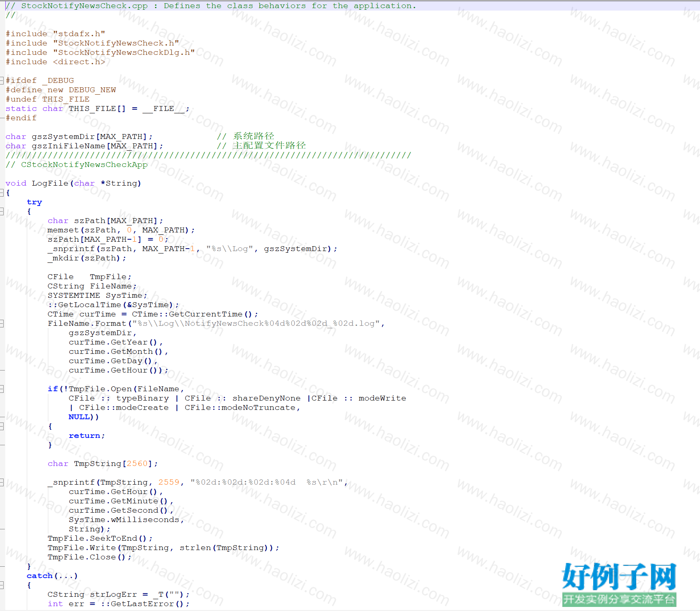Click the TmpFile.SeekToEnd() line
700x611 pixels.
click(x=100, y=538)
